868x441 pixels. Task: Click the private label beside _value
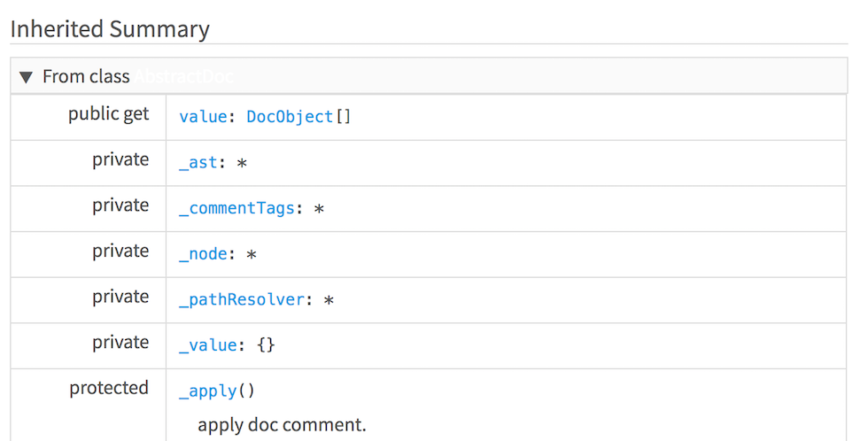[x=120, y=343]
